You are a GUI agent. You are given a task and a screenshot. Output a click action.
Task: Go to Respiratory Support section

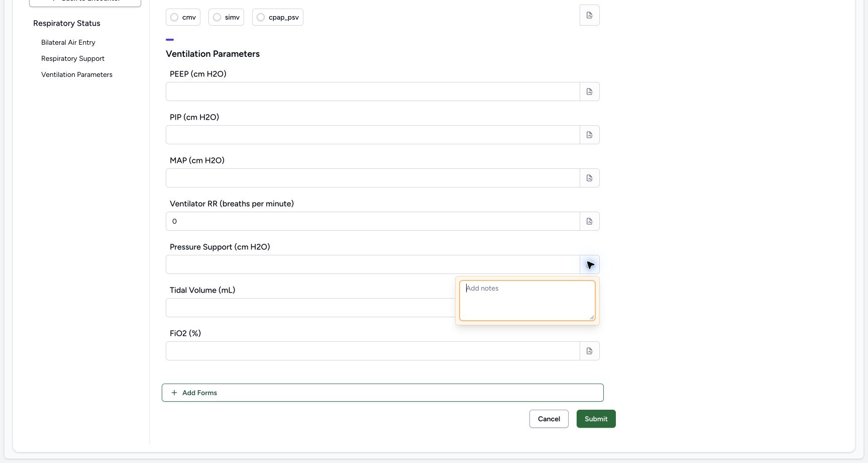73,58
